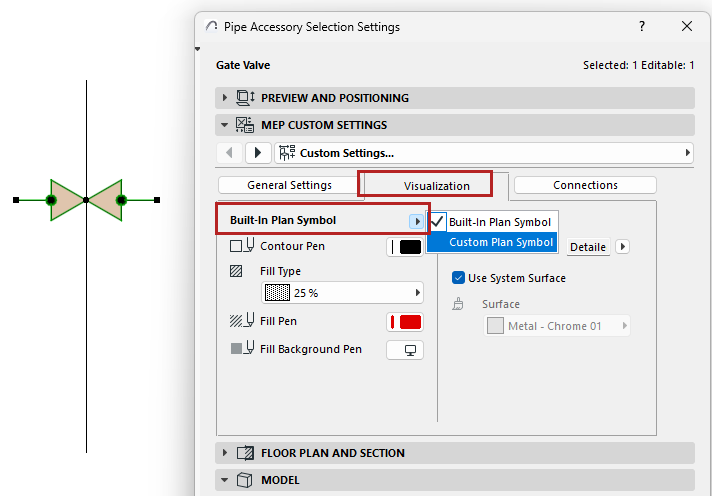
Task: Click the right green connection node of valve
Action: coord(121,200)
